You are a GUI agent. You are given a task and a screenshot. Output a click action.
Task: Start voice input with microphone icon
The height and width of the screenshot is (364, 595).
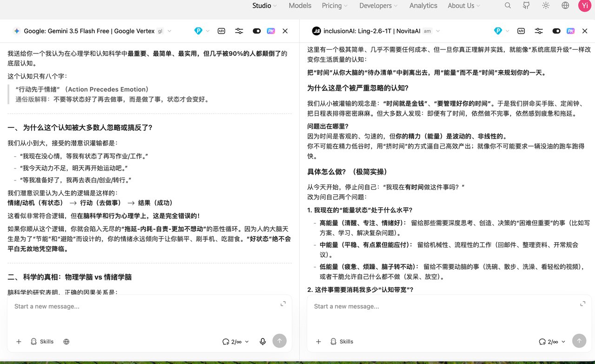coord(263,341)
